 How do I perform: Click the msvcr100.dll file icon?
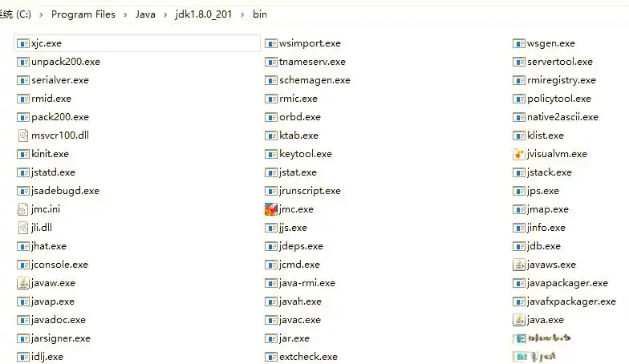coord(23,135)
